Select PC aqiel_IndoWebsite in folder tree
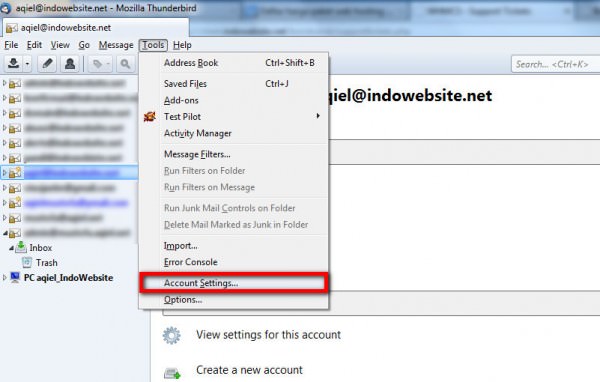 [68, 278]
